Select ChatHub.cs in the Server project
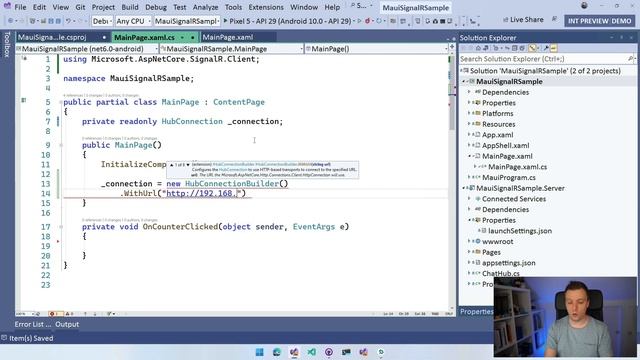Image resolution: width=640 pixels, height=360 pixels. tap(500, 273)
